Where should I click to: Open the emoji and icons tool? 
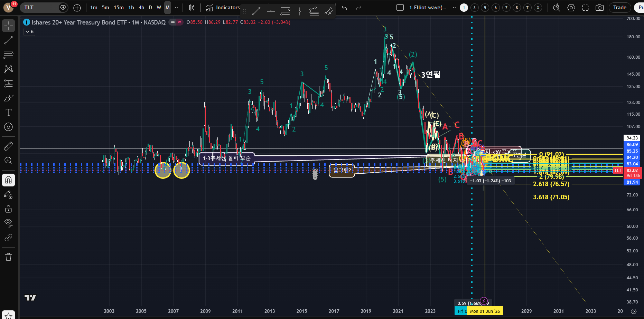9,127
